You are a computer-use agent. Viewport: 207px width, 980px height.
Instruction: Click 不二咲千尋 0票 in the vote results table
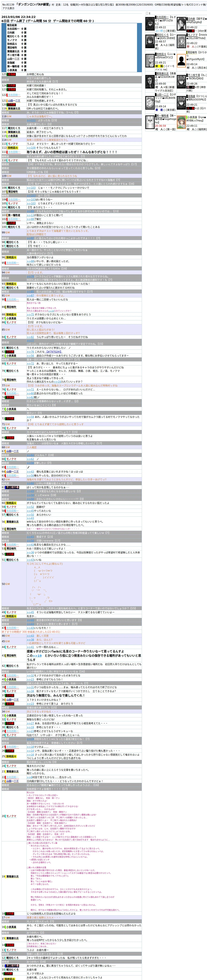pos(17,55)
